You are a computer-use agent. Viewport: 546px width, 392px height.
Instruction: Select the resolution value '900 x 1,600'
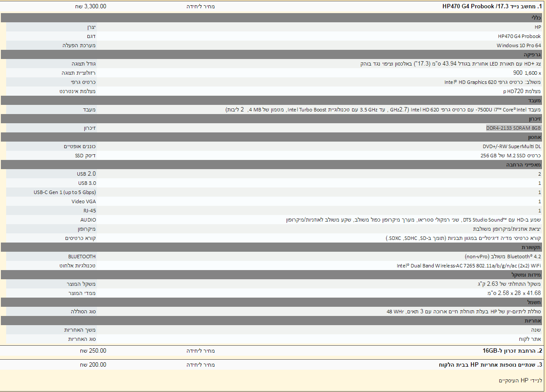coord(527,73)
